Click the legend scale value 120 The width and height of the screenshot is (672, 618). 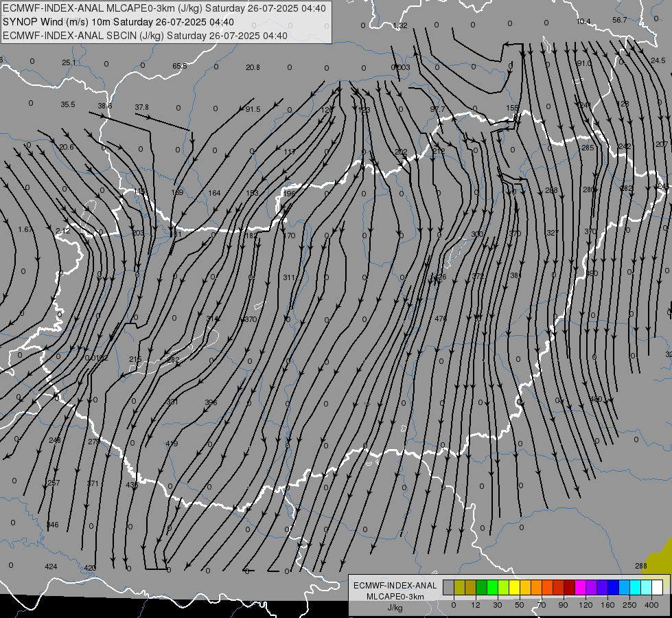coord(586,605)
